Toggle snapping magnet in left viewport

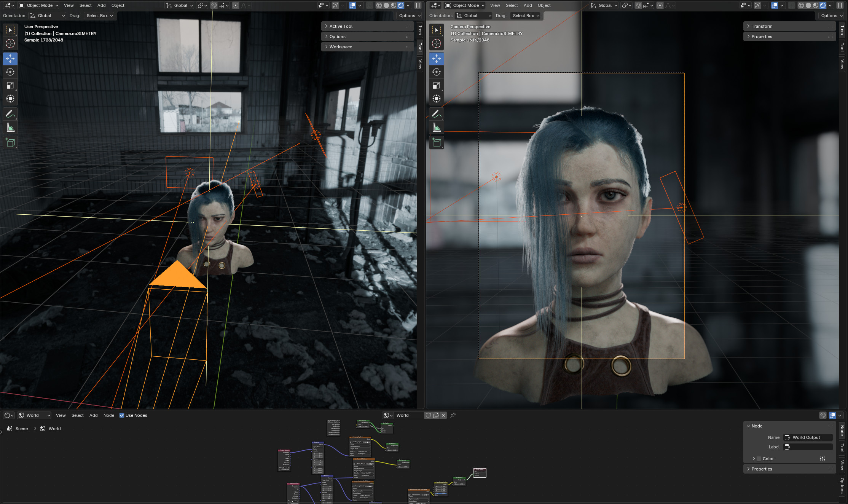[x=214, y=5]
